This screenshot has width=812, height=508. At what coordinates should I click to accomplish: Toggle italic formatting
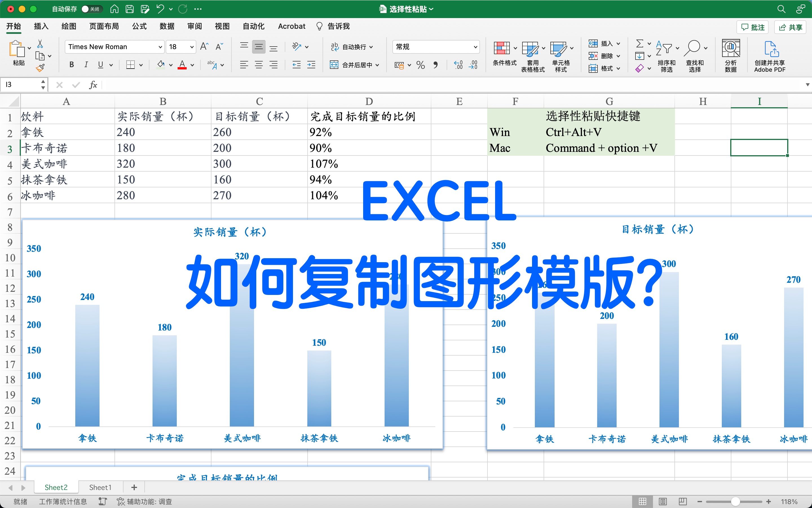[86, 65]
